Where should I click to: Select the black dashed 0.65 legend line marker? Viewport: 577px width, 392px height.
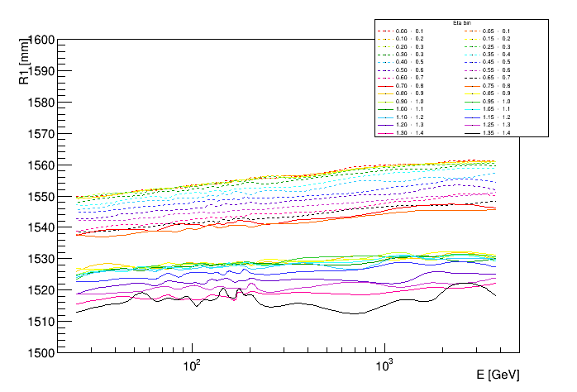pyautogui.click(x=472, y=78)
